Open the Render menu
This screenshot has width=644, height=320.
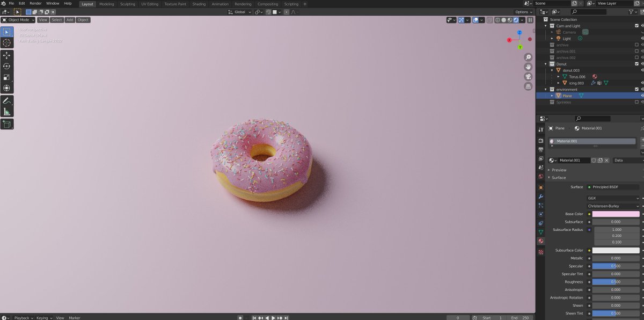click(35, 3)
